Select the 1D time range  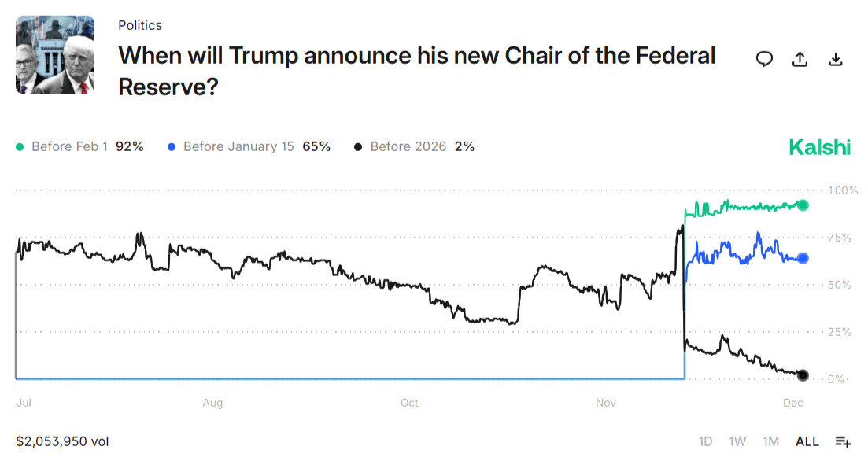[x=705, y=441]
